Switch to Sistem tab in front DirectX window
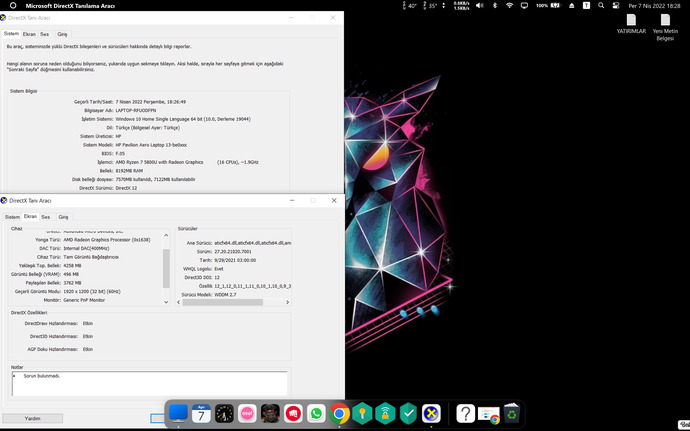Image resolution: width=690 pixels, height=431 pixels. (x=12, y=217)
